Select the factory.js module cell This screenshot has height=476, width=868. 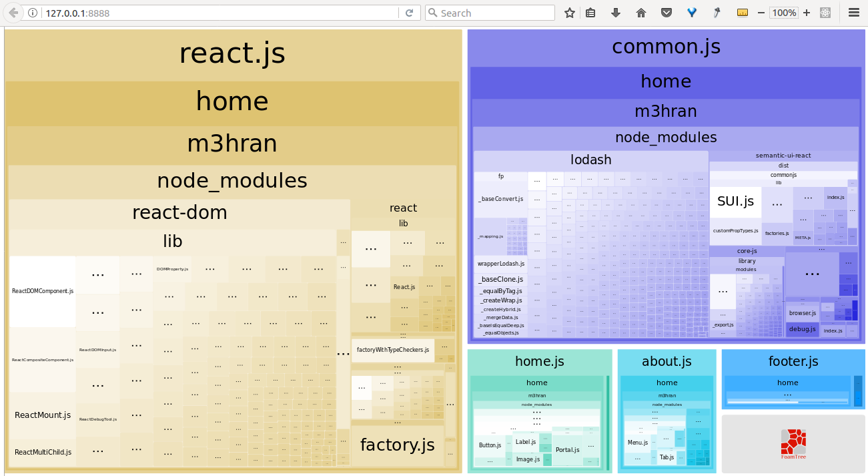point(398,445)
